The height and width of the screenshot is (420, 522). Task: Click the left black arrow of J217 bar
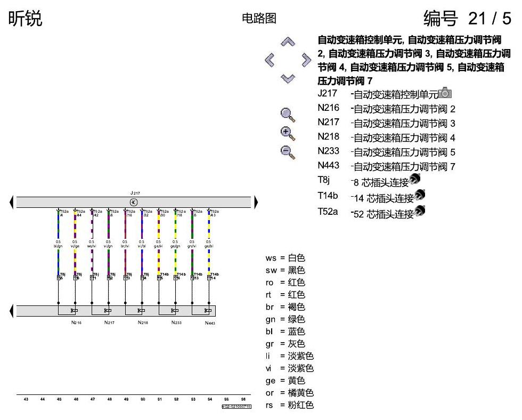pos(12,202)
